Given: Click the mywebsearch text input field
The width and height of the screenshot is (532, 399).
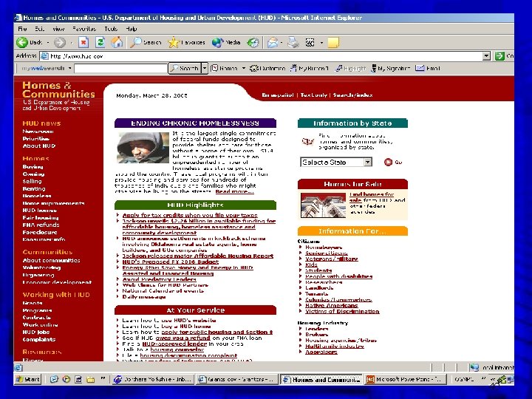Looking at the screenshot, I should coord(120,68).
